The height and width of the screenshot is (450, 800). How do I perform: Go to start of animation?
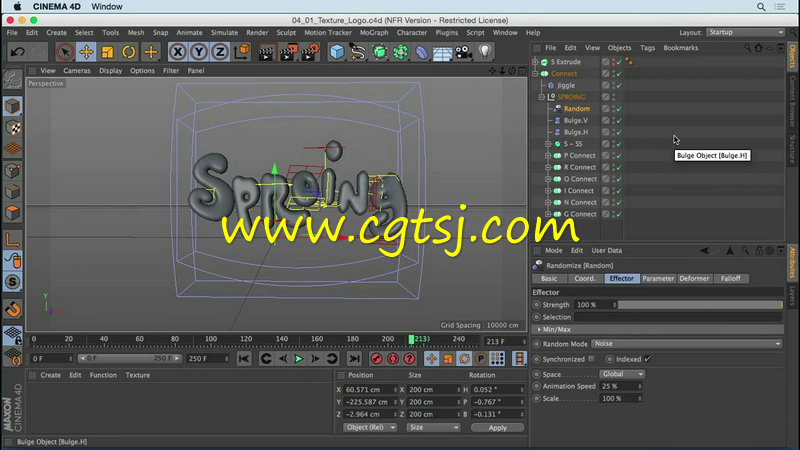click(244, 359)
